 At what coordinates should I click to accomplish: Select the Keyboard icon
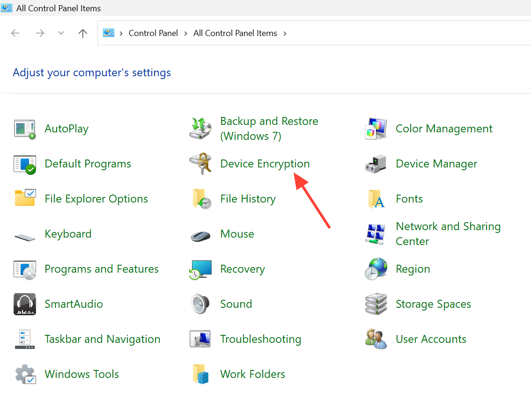25,237
